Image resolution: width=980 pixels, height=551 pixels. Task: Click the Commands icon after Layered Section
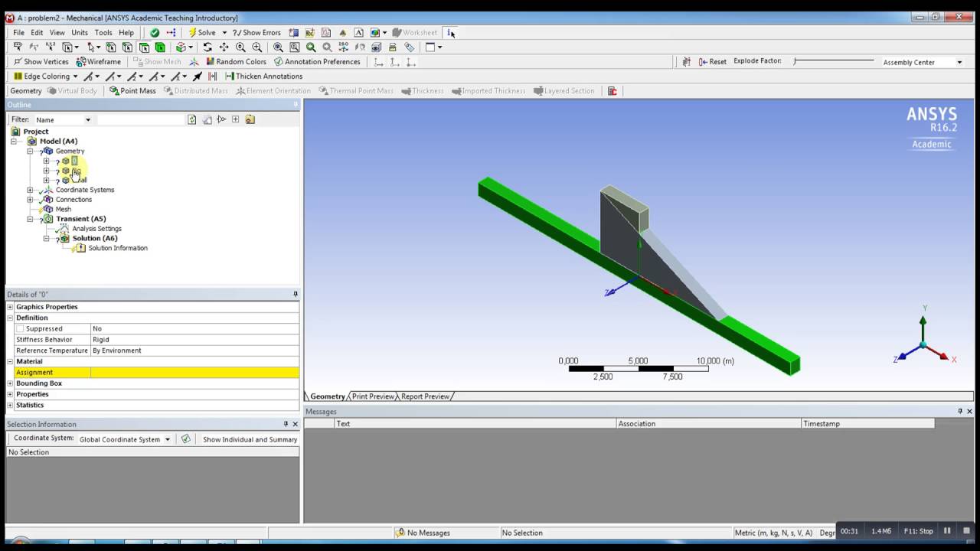(612, 91)
